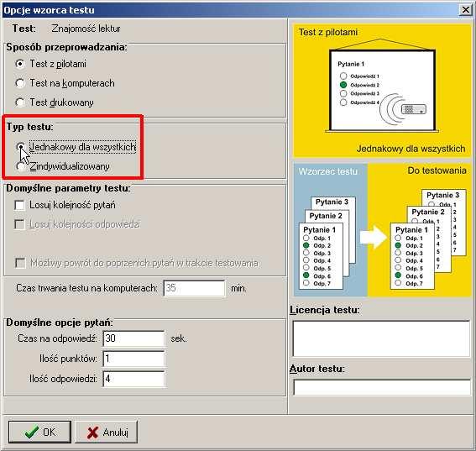Confirm with the OK button
Screen dimensions: 476x451
pos(39,432)
